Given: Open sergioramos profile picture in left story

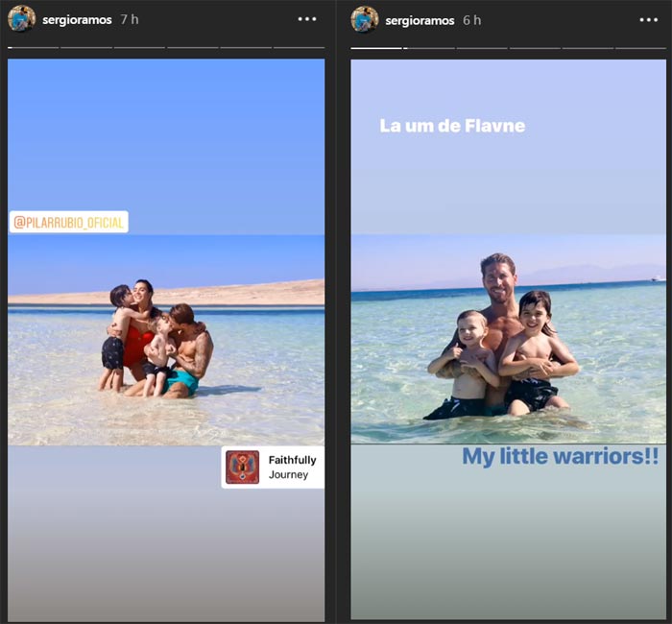Looking at the screenshot, I should [x=21, y=19].
